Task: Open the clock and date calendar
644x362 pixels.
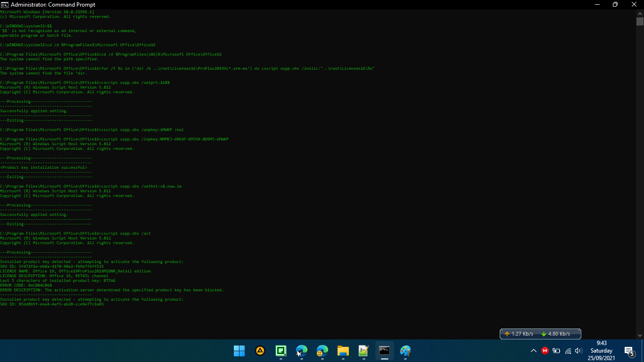Action: tap(602, 351)
